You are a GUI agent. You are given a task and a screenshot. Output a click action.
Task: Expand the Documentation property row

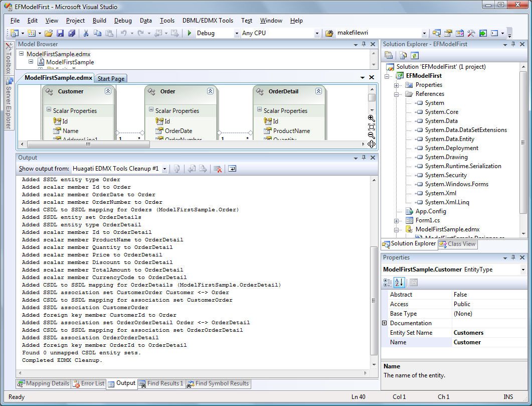(x=385, y=323)
